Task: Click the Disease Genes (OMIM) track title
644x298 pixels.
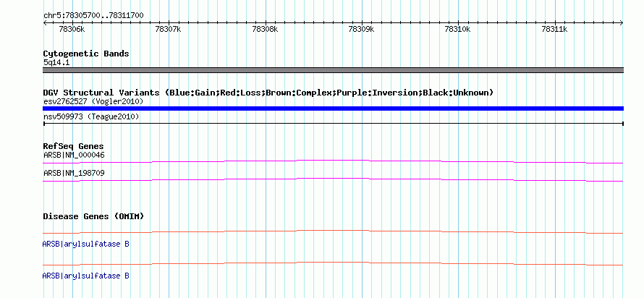Action: click(x=93, y=216)
